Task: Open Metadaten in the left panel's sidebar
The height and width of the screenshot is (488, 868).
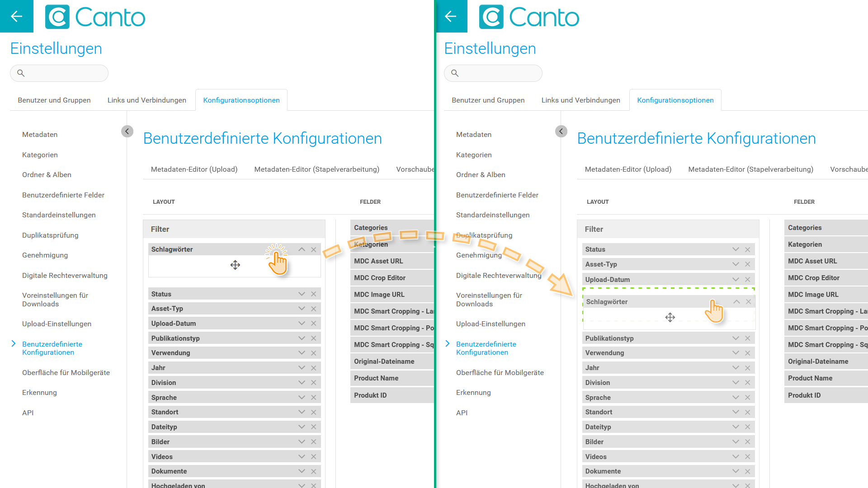Action: 40,135
